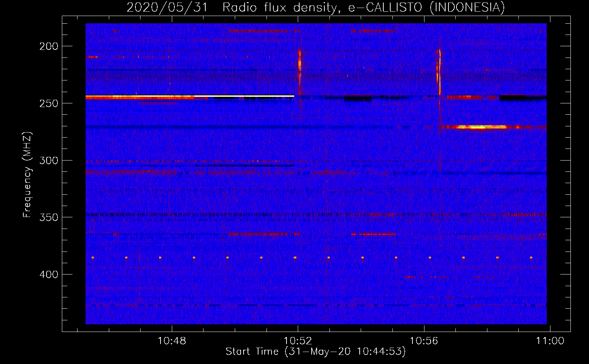Click the vertical radio burst near 10:52

coord(300,72)
